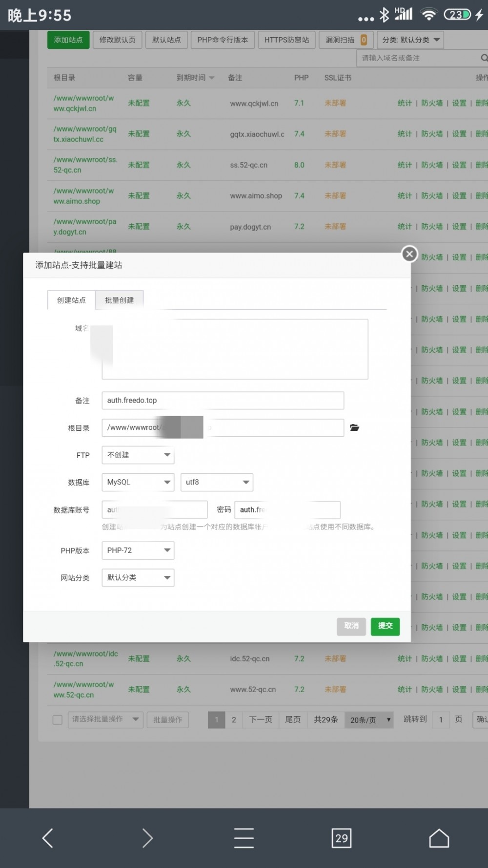This screenshot has height=868, width=488.
Task: Expand the FTP dropdown showing 不创建
Action: coord(138,455)
